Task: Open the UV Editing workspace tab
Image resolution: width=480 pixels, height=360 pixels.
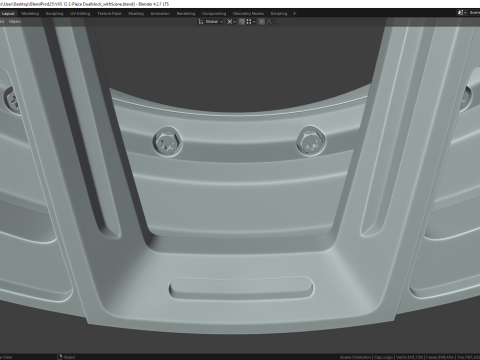Action: (80, 14)
